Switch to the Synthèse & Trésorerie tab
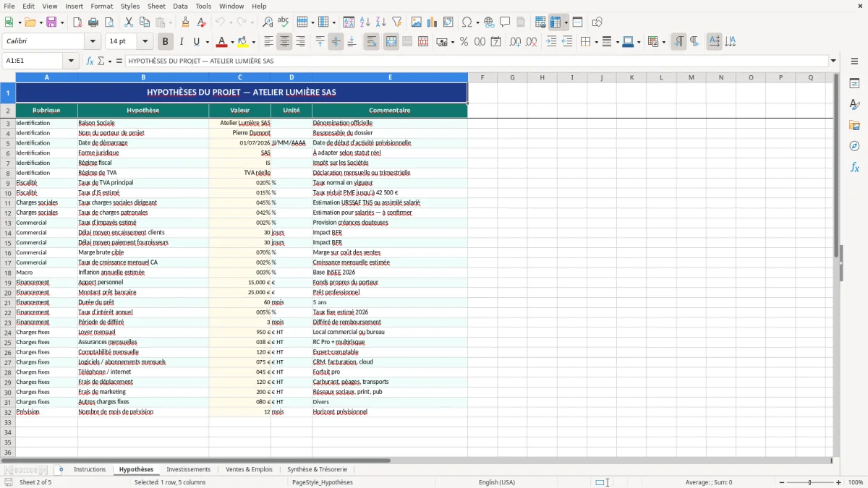Viewport: 868px width, 488px height. pos(317,469)
